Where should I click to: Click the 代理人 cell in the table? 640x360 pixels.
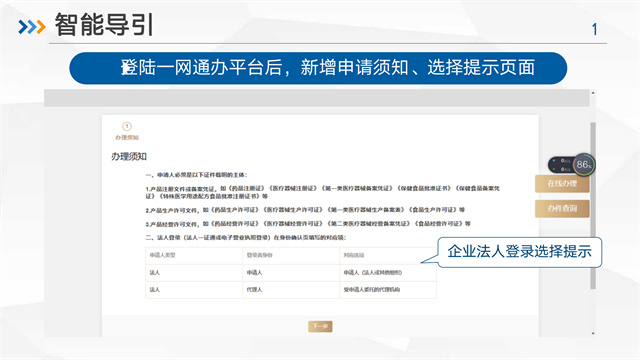[x=254, y=290]
